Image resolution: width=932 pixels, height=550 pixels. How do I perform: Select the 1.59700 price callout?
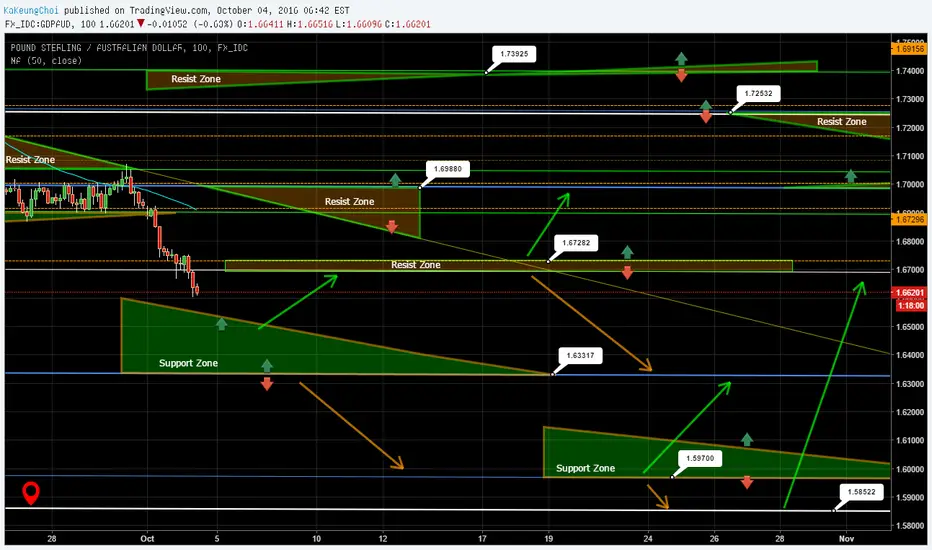700,458
